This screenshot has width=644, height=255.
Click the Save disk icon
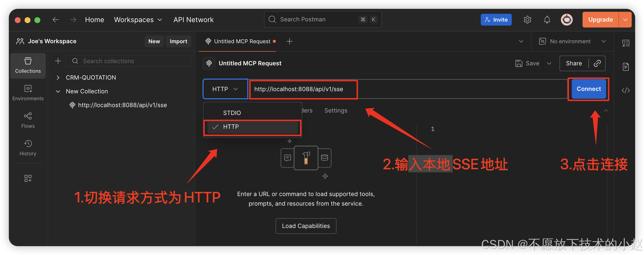point(518,63)
